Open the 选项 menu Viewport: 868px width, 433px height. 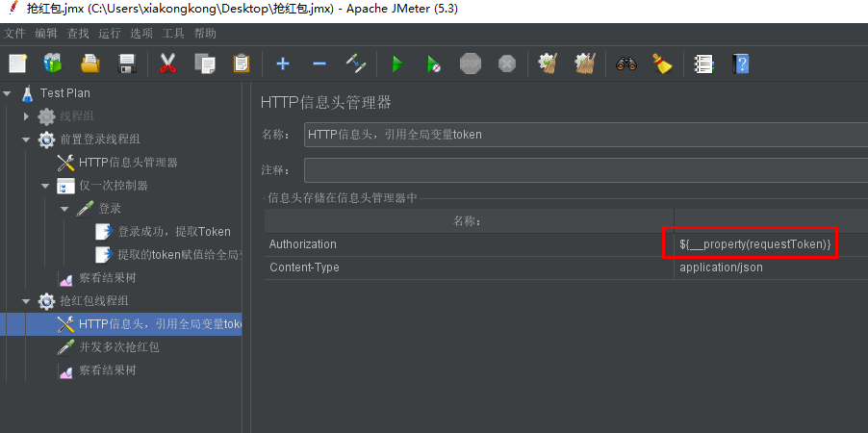pos(141,34)
